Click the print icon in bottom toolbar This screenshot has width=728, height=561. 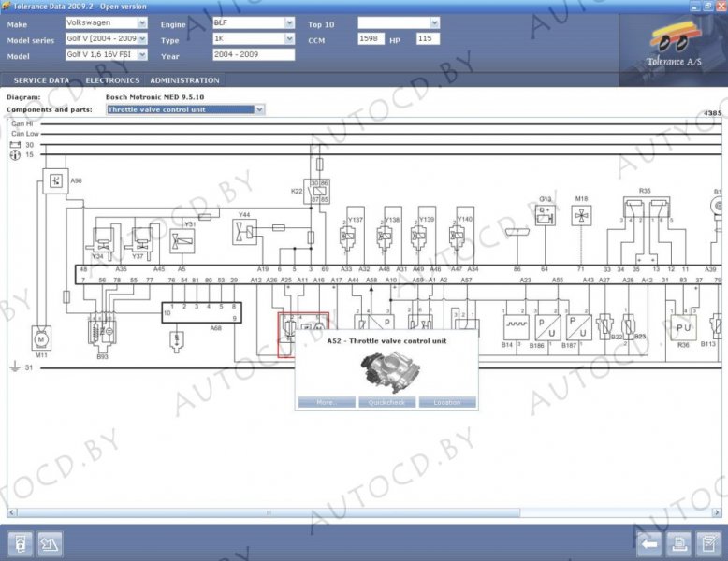point(678,543)
